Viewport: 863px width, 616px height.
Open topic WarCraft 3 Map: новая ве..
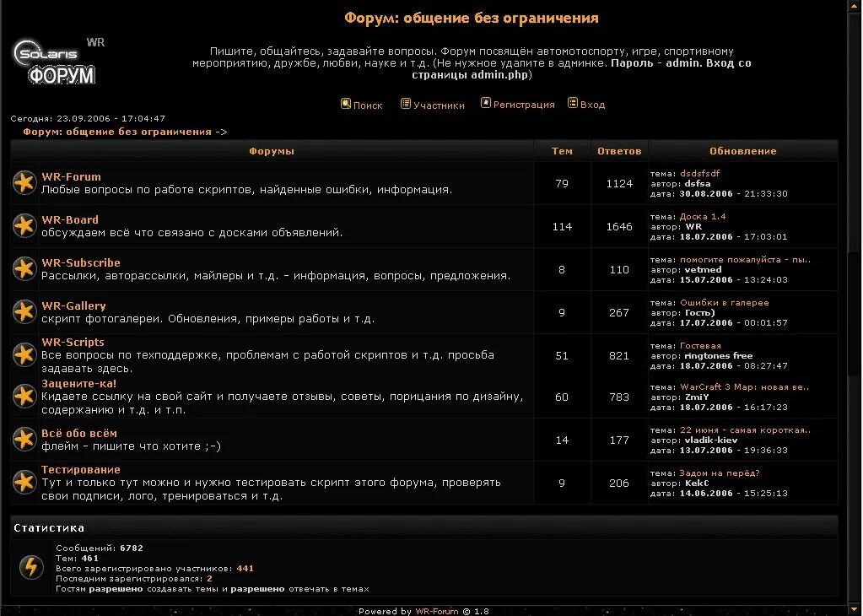[745, 387]
